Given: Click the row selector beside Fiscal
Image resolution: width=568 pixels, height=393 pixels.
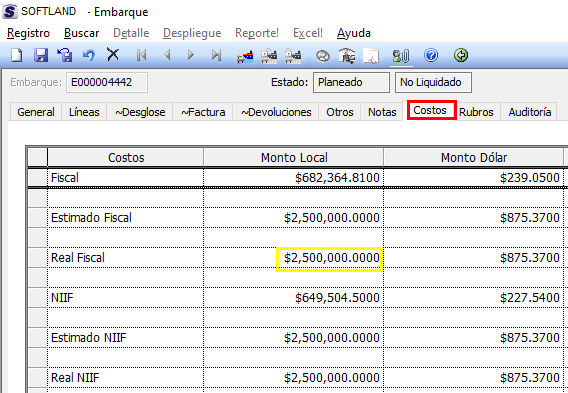Looking at the screenshot, I should coord(38,178).
